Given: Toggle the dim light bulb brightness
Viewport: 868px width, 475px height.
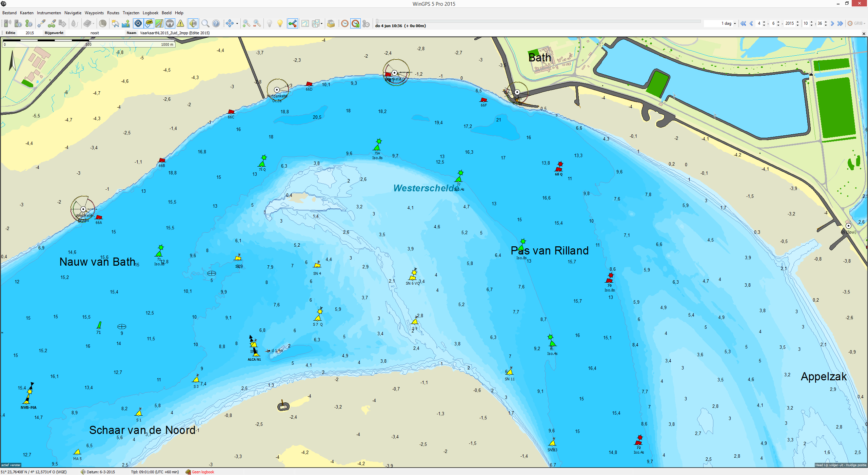Looking at the screenshot, I should [270, 23].
